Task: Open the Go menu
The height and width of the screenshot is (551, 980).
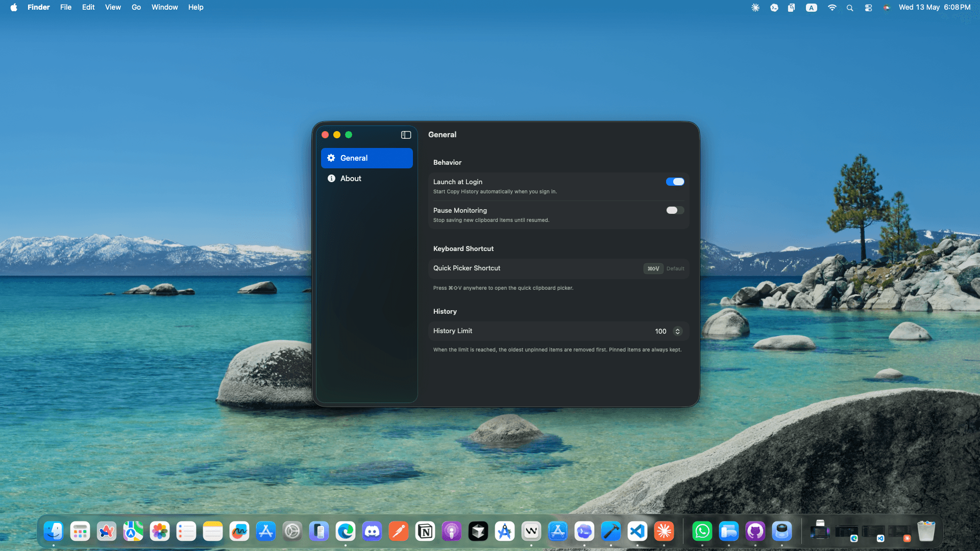Action: point(136,7)
